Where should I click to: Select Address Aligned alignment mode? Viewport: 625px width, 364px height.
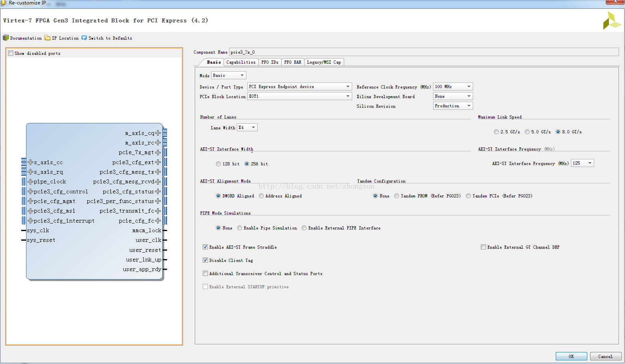click(261, 196)
